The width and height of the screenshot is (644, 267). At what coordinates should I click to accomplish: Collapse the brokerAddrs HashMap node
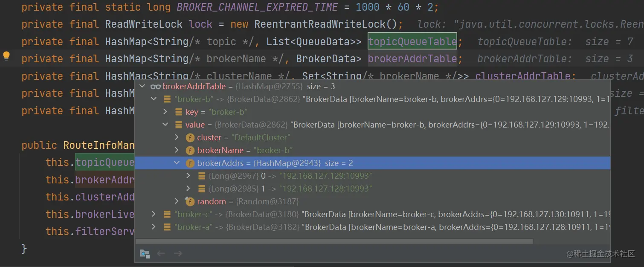(x=177, y=163)
